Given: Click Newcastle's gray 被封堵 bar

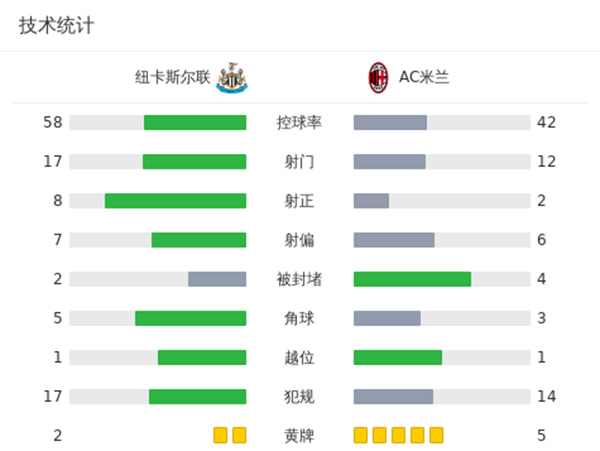Looking at the screenshot, I should (x=217, y=279).
